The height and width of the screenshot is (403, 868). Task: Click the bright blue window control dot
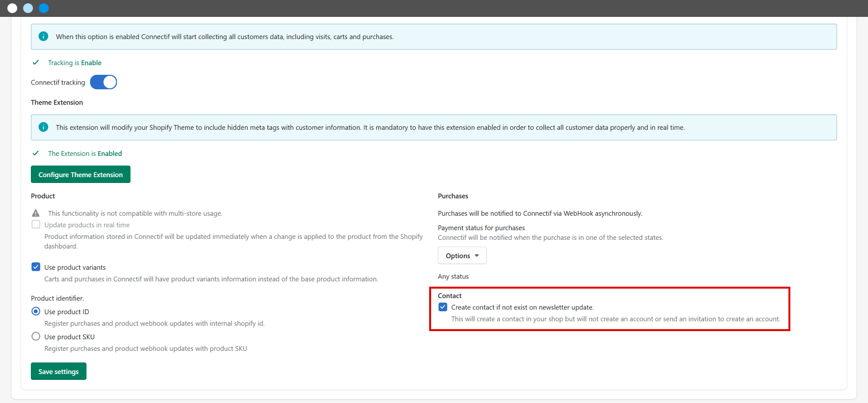[x=44, y=8]
